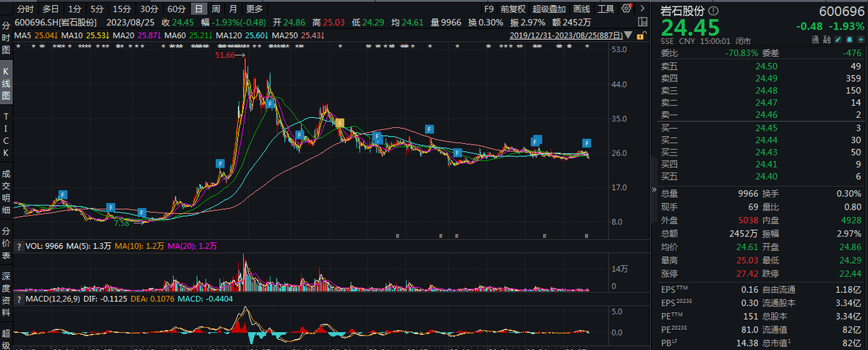This screenshot has height=350, width=868.
Task: Click the 超级叠加 button
Action: click(x=550, y=9)
